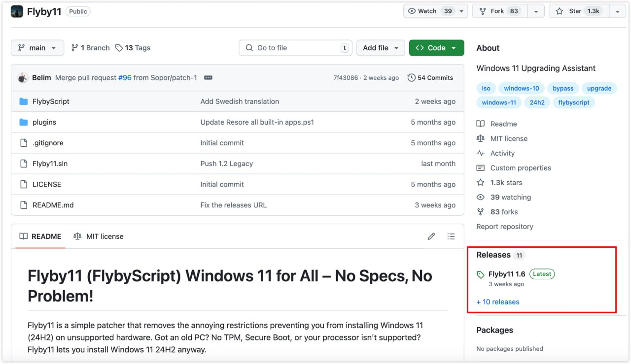Select the bypass topic tag

tap(563, 89)
